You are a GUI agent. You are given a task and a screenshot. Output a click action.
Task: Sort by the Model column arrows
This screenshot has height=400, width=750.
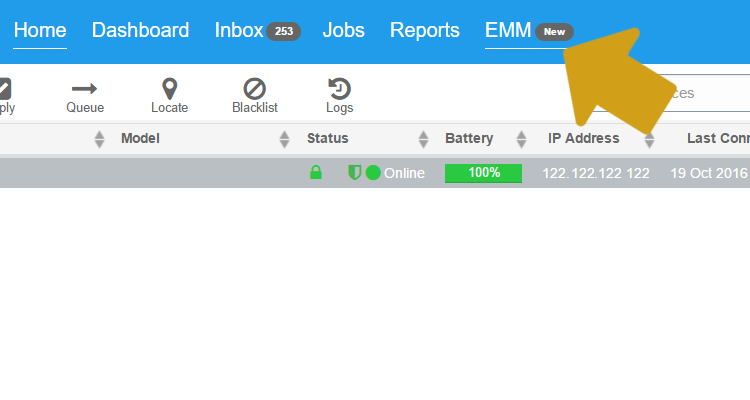click(x=285, y=139)
